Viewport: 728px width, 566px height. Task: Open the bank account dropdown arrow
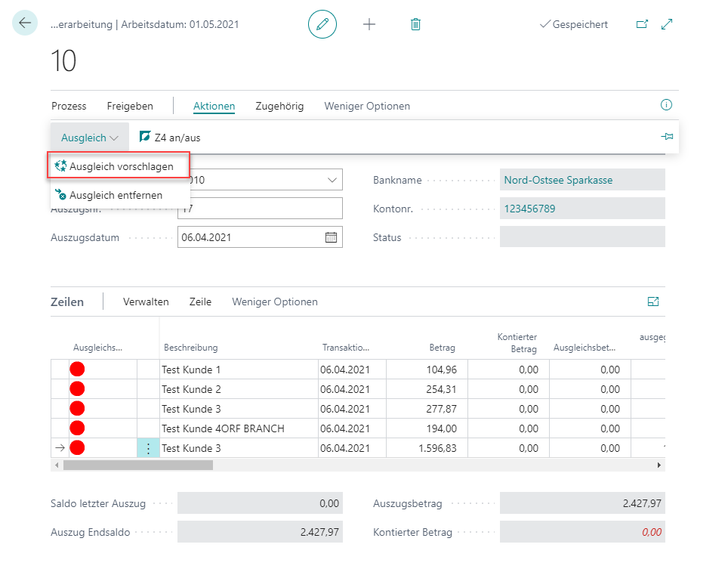pyautogui.click(x=332, y=180)
